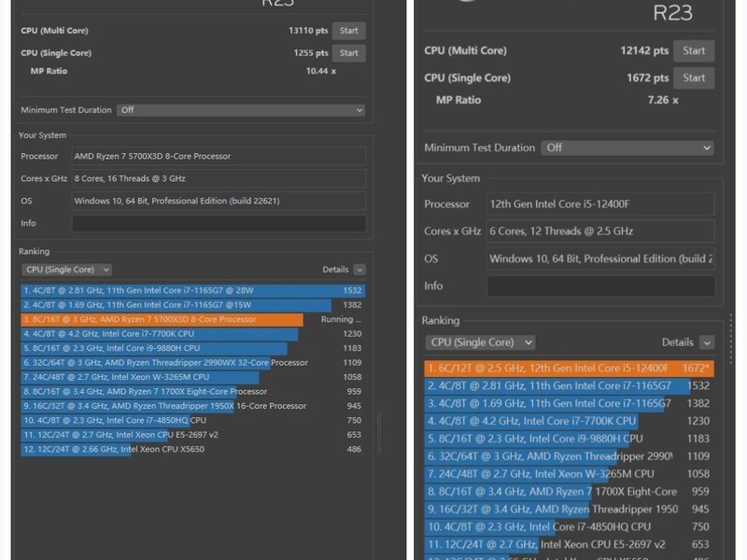Open Minimum Test Duration dropdown in right window
This screenshot has height=560, width=747.
(x=627, y=147)
